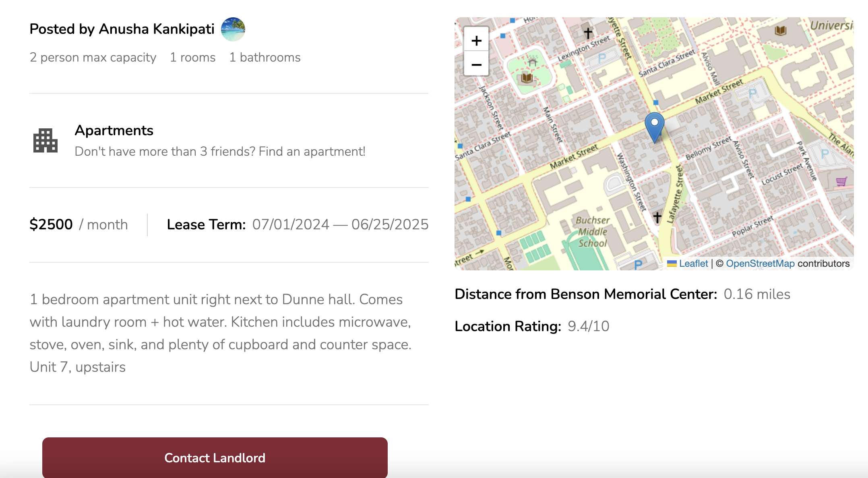This screenshot has width=868, height=478.
Task: Click the library book icon in park
Action: coord(527,78)
